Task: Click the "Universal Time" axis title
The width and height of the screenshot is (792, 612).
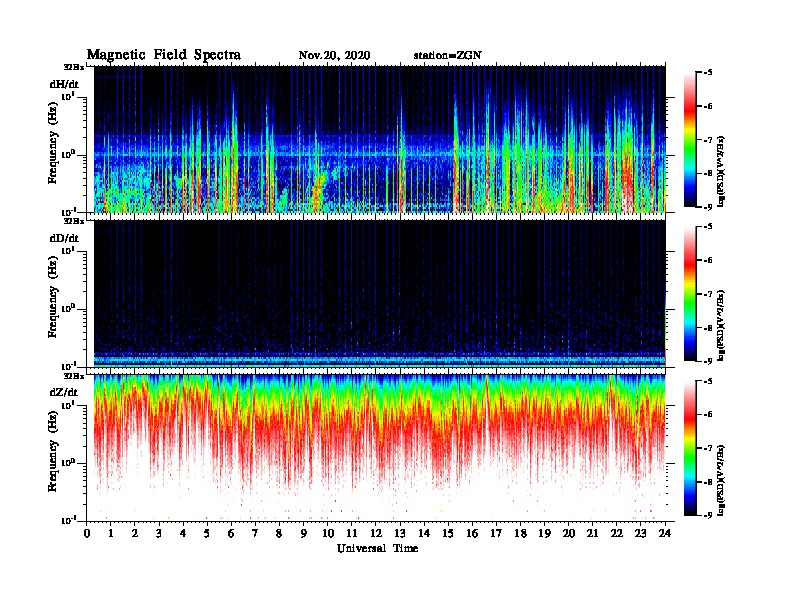Action: pyautogui.click(x=377, y=548)
